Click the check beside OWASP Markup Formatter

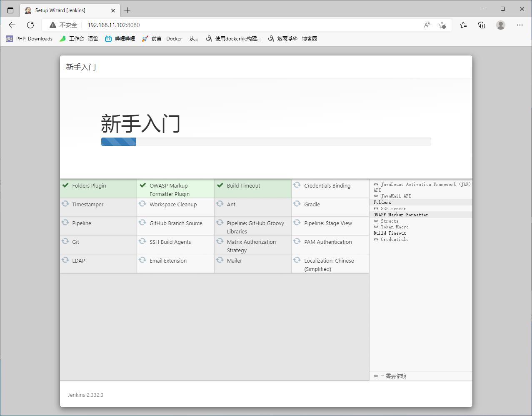coord(143,185)
